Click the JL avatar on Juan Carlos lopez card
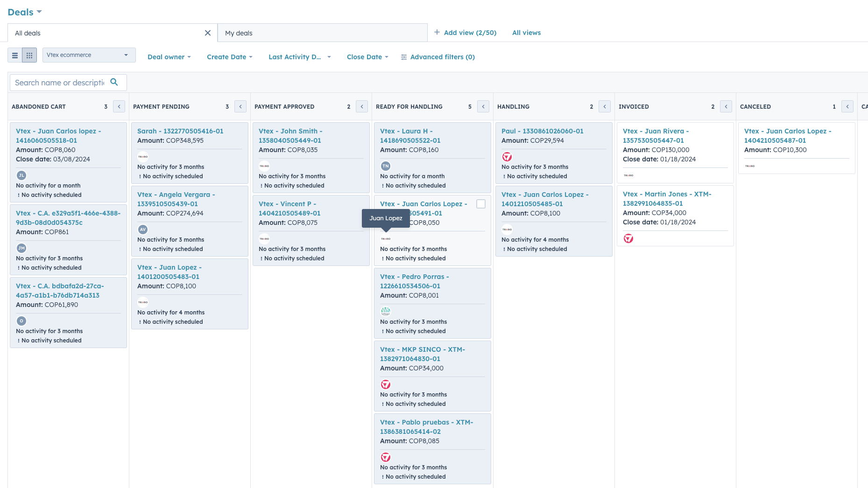Screen dimensions: 868x488 [x=21, y=175]
